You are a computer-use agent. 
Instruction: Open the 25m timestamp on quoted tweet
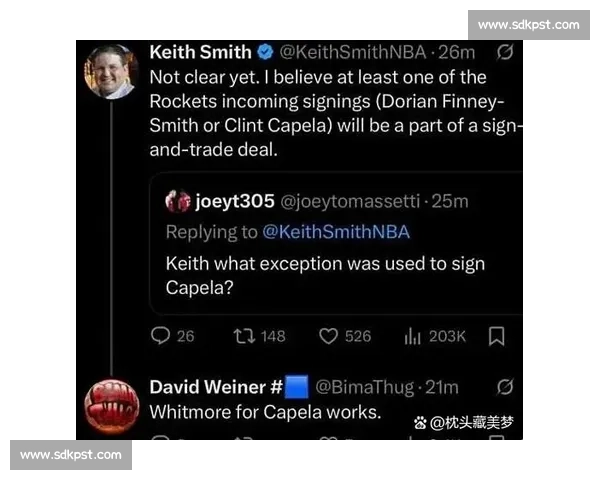click(x=451, y=201)
